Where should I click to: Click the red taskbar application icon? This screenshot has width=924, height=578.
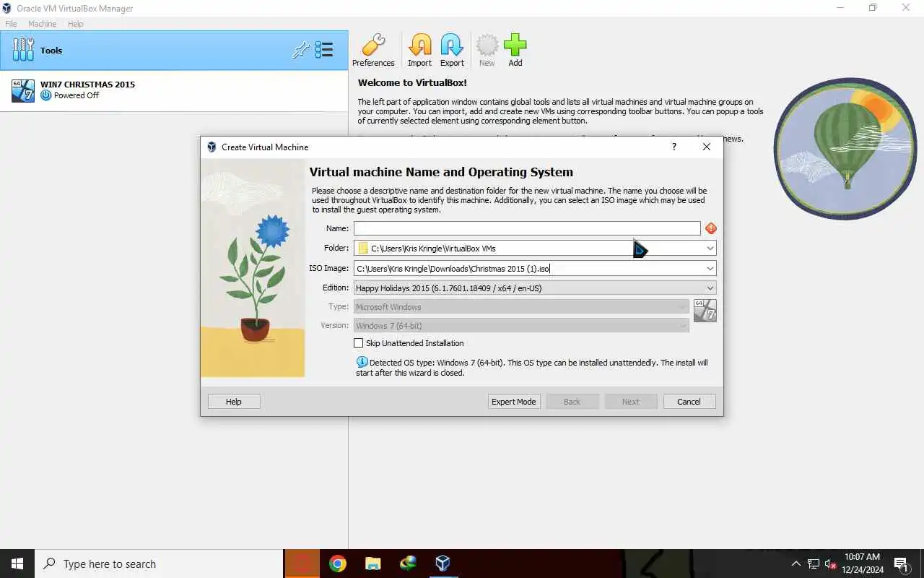point(302,564)
